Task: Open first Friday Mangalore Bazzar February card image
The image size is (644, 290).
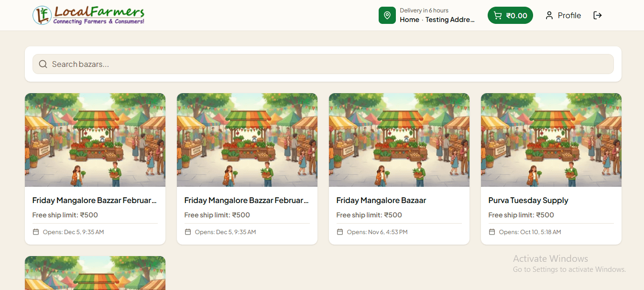Action: [x=95, y=140]
